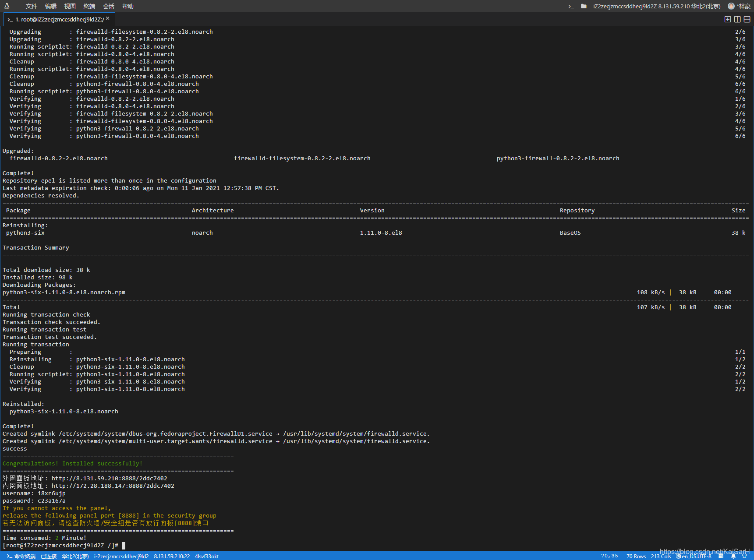Click the password value c23a167a
The image size is (754, 560).
point(52,501)
